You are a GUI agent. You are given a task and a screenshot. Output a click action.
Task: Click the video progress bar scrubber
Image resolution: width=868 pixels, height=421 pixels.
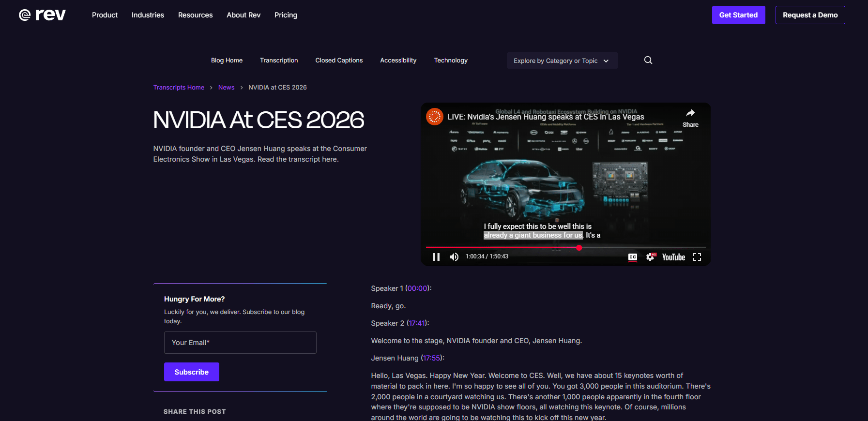pos(579,247)
